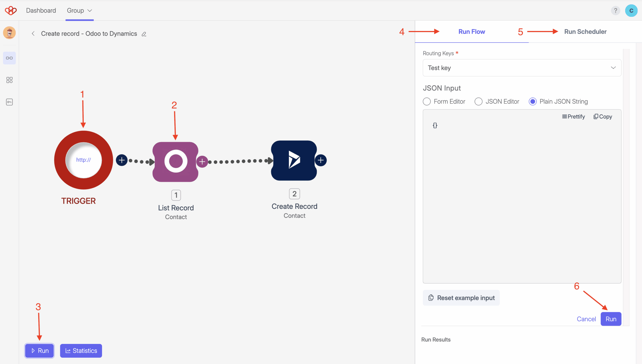
Task: Click step number 1 badge
Action: (176, 195)
